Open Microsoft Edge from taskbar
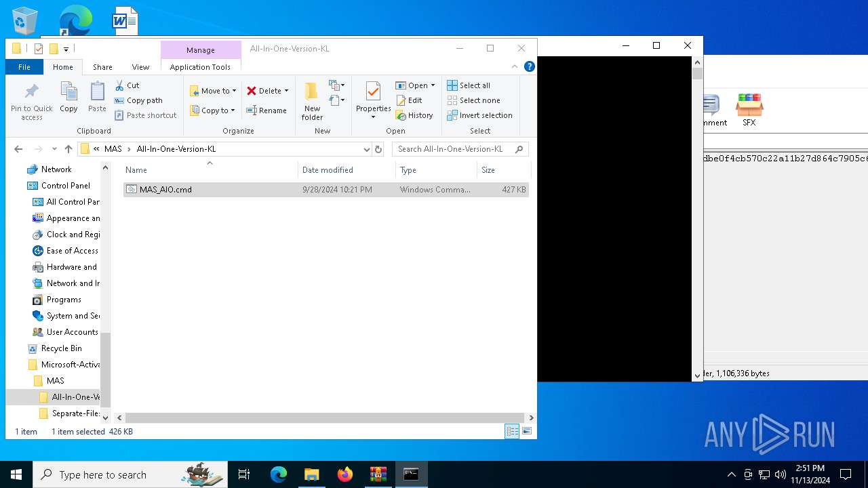The width and height of the screenshot is (868, 488). [x=279, y=474]
